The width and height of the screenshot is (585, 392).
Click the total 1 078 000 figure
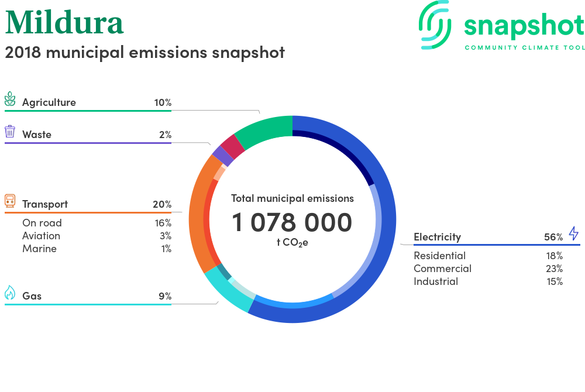[292, 222]
